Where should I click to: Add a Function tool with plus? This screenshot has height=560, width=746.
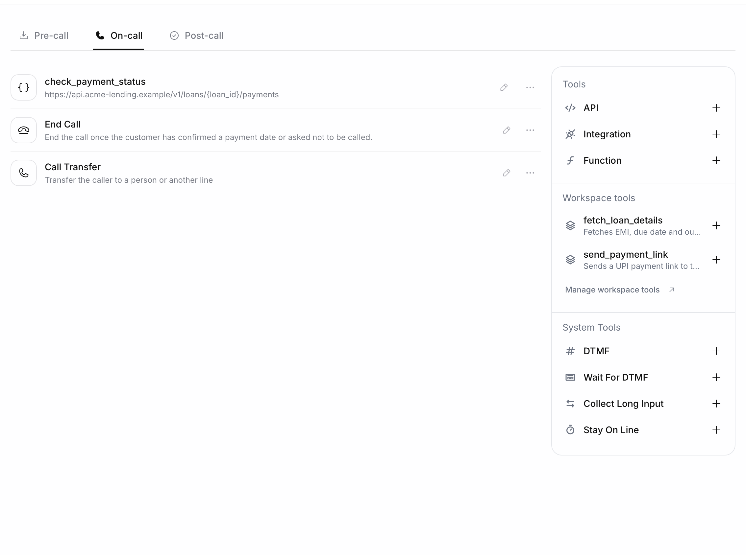(716, 161)
